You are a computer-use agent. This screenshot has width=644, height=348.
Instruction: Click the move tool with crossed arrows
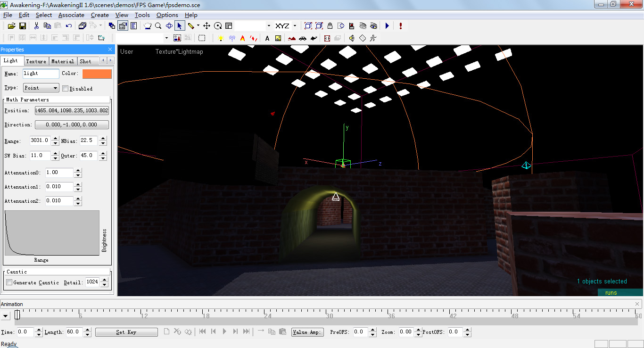click(x=206, y=26)
